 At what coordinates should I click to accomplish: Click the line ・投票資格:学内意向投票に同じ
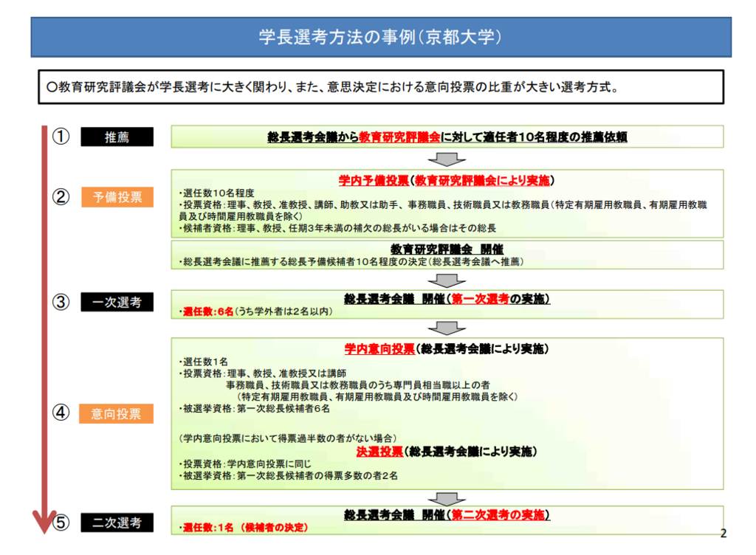(245, 464)
